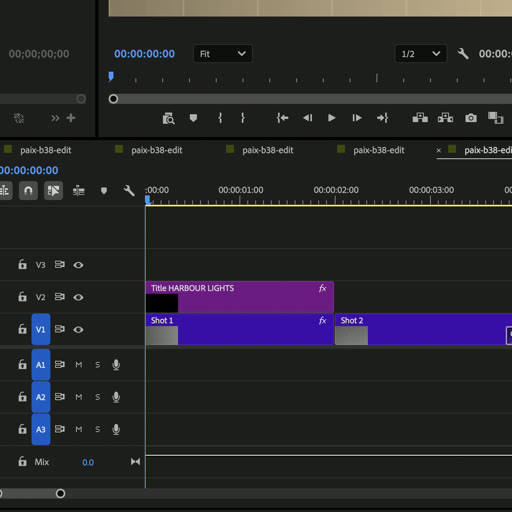Viewport: 512px width, 512px height.
Task: Toggle sync lock on A1
Action: (60, 364)
